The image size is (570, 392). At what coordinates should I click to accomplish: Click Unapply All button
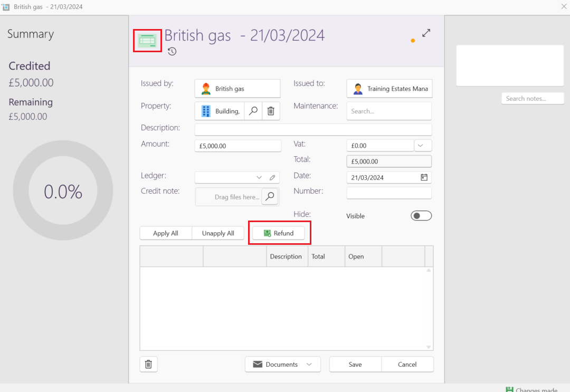(218, 233)
